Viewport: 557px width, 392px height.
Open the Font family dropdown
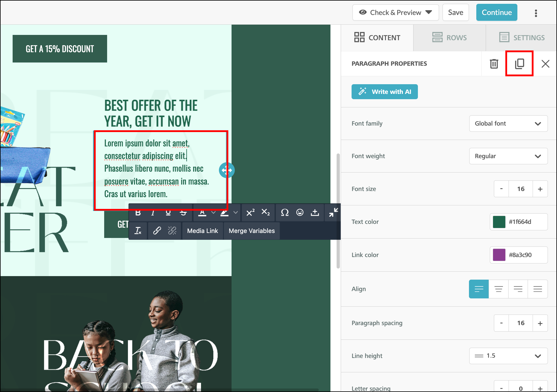click(508, 124)
